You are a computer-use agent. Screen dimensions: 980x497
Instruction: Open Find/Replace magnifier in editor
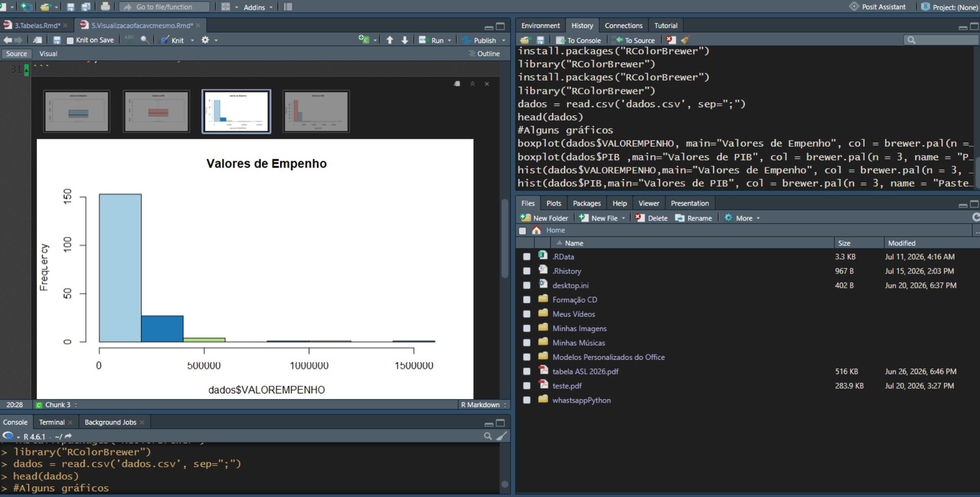145,40
